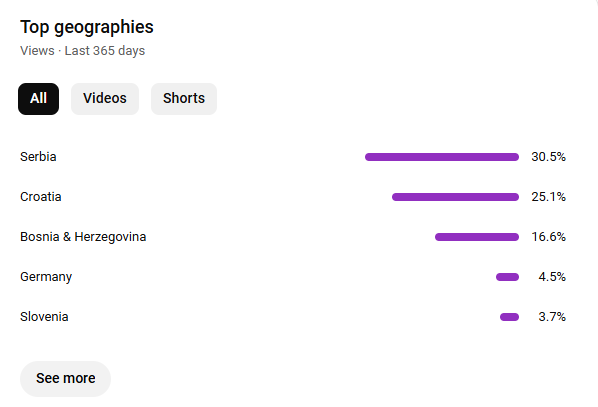The height and width of the screenshot is (407, 598).
Task: Click the Germany country label
Action: [x=46, y=277]
